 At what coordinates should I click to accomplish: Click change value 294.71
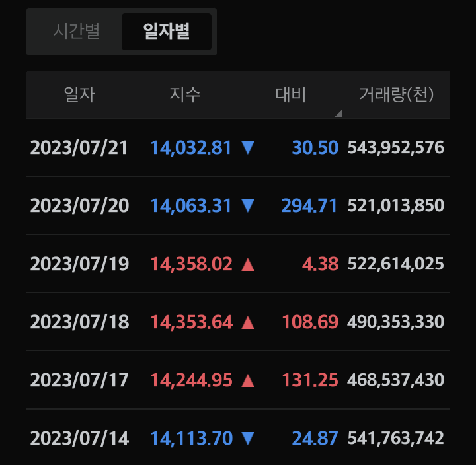(x=309, y=206)
